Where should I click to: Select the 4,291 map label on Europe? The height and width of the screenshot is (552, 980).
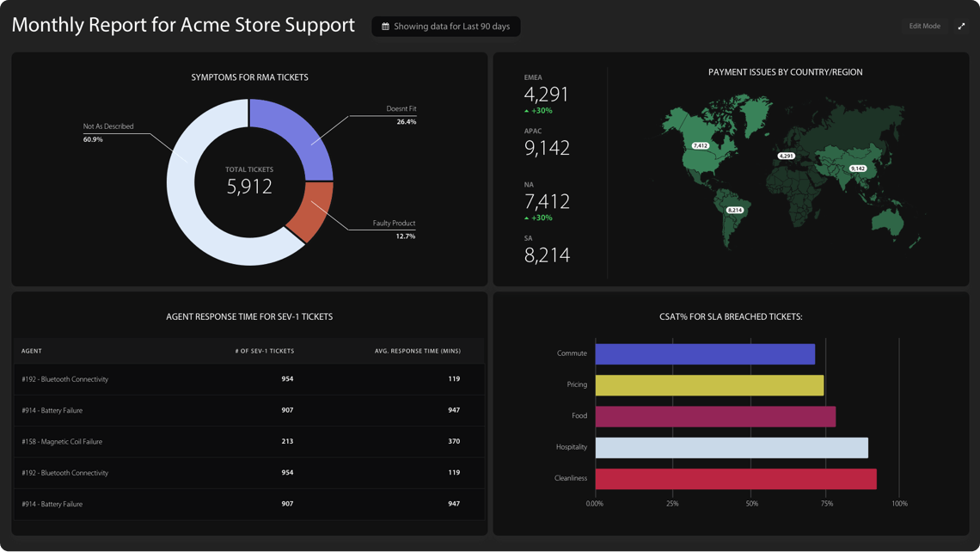[x=786, y=156]
